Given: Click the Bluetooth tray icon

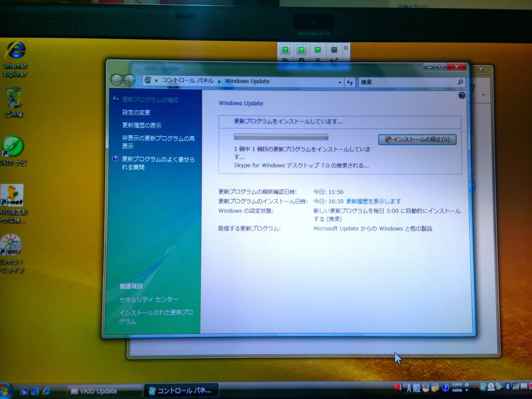Looking at the screenshot, I should tap(508, 387).
